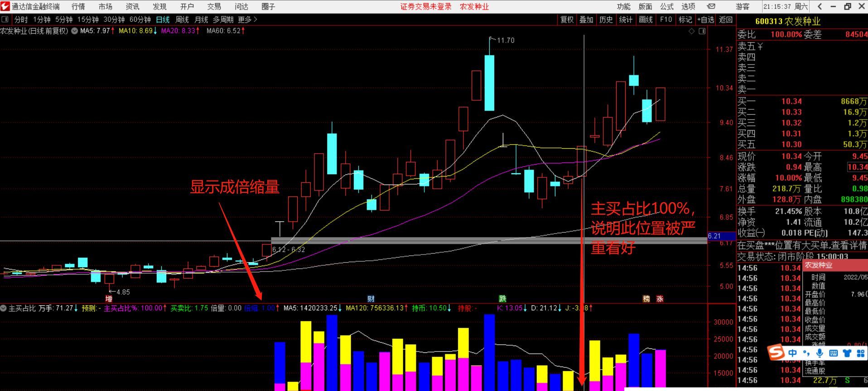Click the Sogou input method S icon

(x=776, y=352)
